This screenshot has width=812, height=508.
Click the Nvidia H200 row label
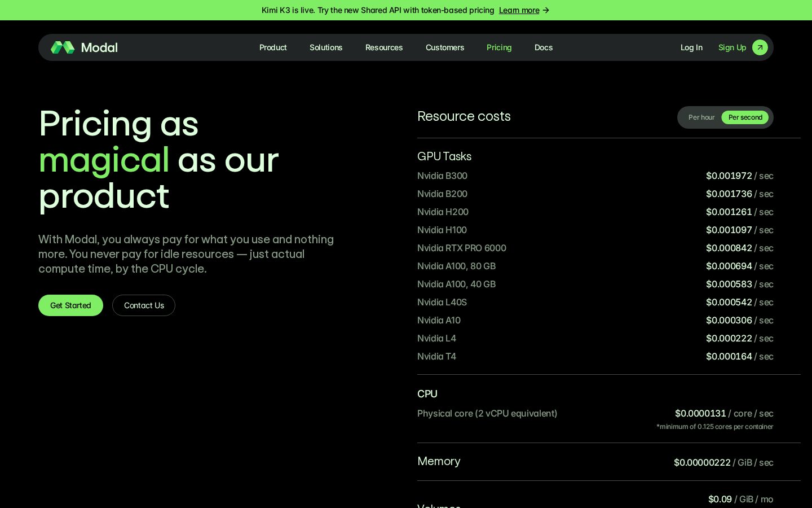point(443,212)
